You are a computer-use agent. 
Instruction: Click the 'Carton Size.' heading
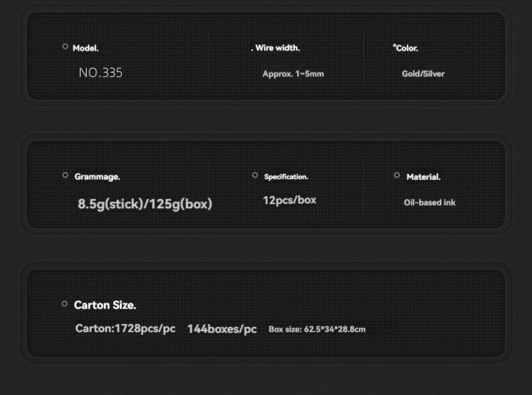point(105,305)
